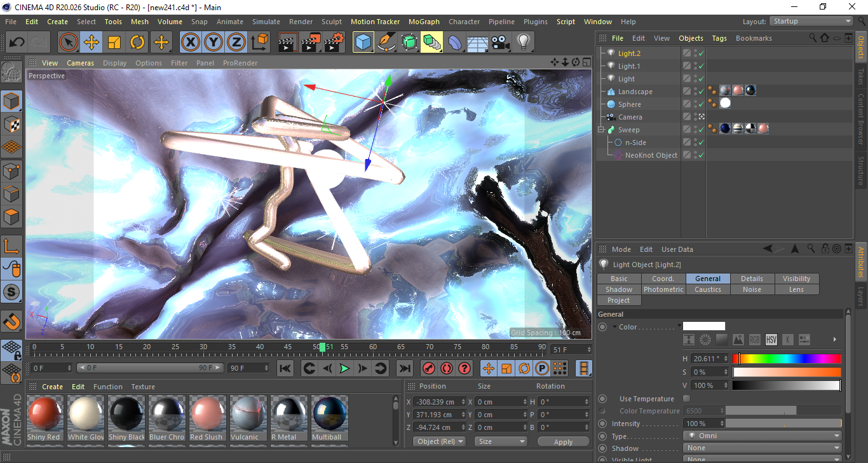
Task: Open the Shadow None dropdown
Action: (763, 448)
